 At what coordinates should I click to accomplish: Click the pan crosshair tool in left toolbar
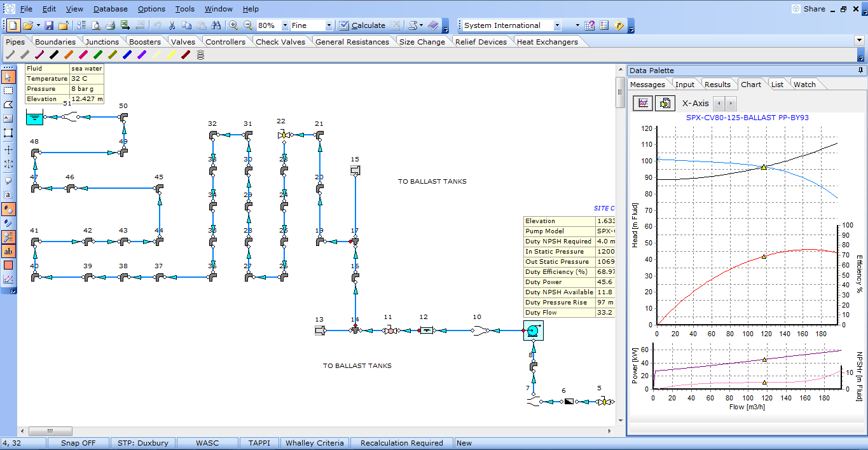[x=8, y=150]
